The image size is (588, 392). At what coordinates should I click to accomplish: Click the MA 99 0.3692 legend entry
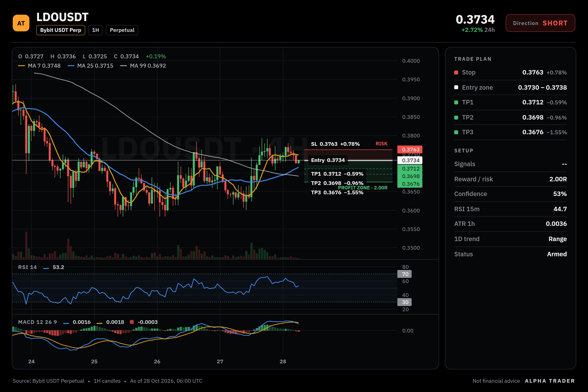[143, 66]
